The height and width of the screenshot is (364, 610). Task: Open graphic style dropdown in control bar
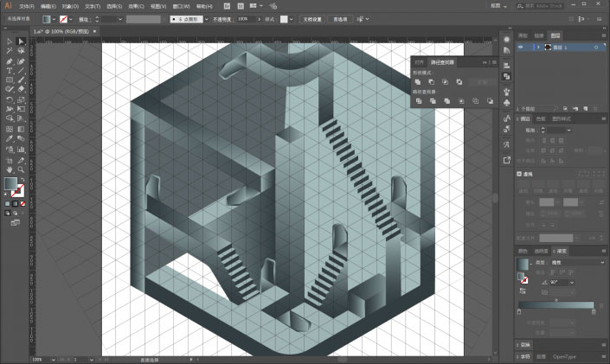(x=292, y=19)
